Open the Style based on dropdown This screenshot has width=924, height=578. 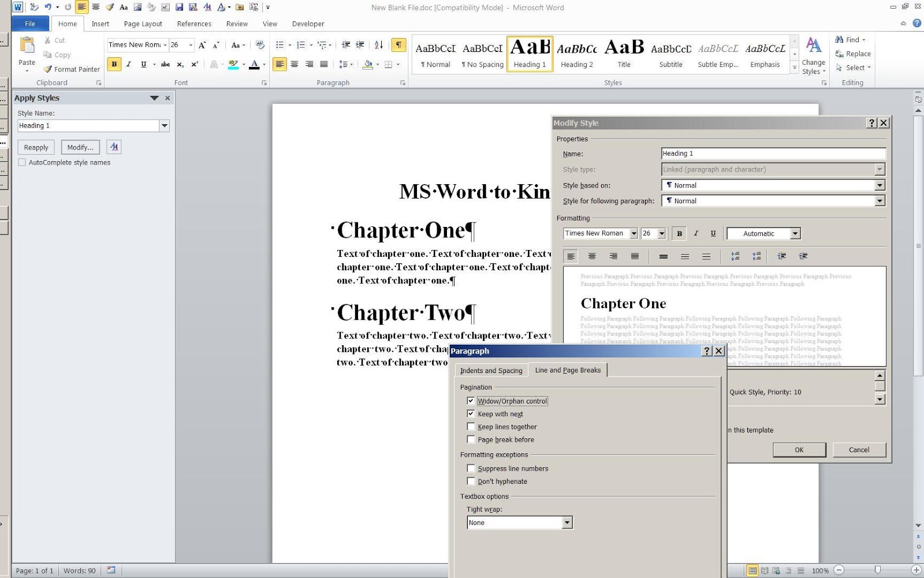880,185
